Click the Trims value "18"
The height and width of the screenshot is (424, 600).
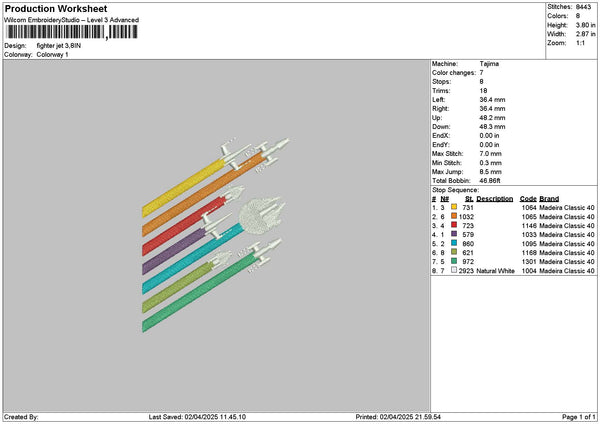point(483,91)
